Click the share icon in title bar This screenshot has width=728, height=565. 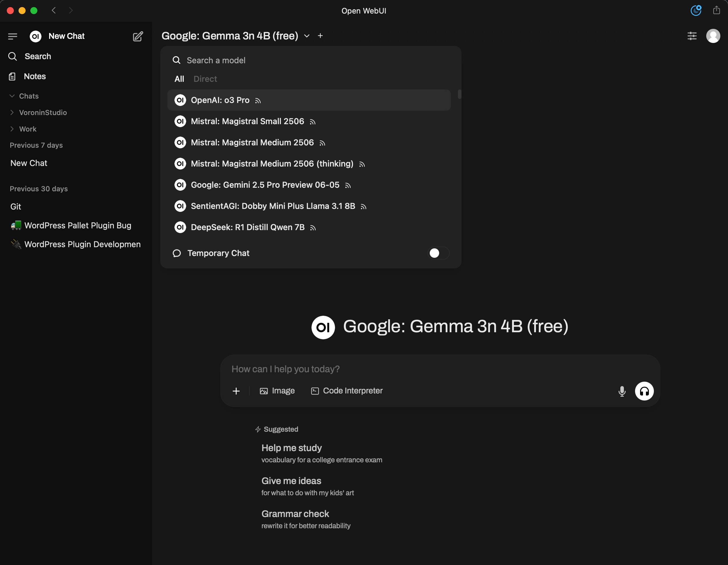coord(716,10)
